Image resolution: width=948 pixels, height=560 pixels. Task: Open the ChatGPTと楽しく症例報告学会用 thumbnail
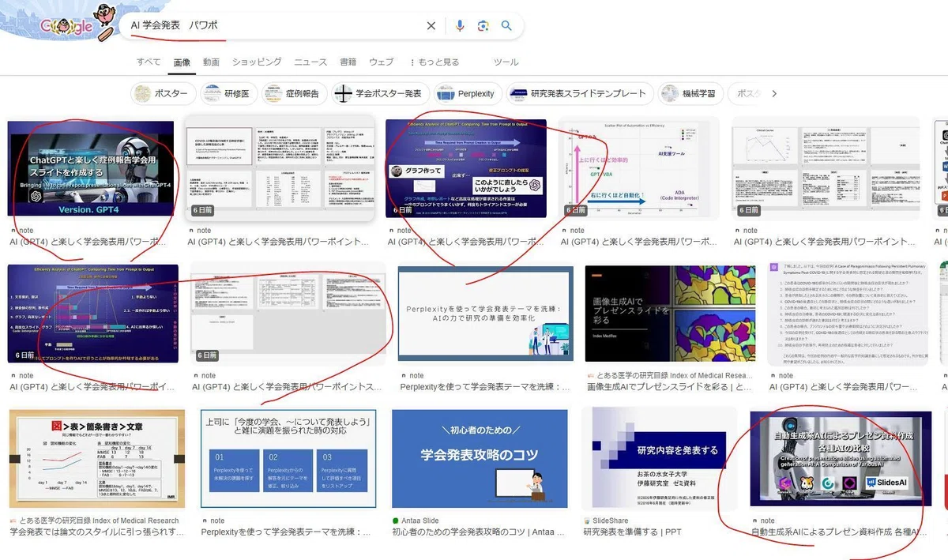[x=91, y=168]
